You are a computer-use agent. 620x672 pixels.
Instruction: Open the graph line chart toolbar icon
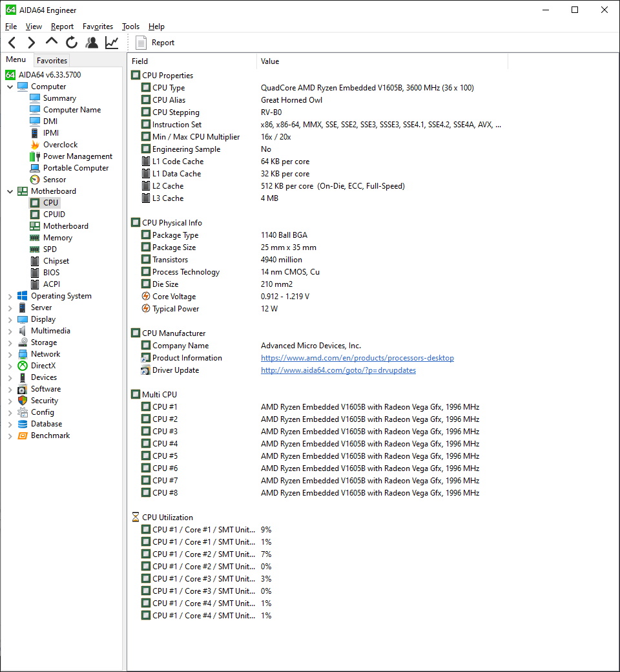point(112,43)
